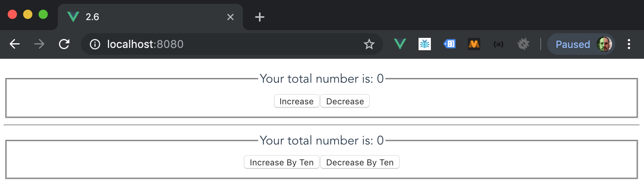Open the gray gear extension icon
Viewport: 644px width, 187px height.
pos(523,44)
